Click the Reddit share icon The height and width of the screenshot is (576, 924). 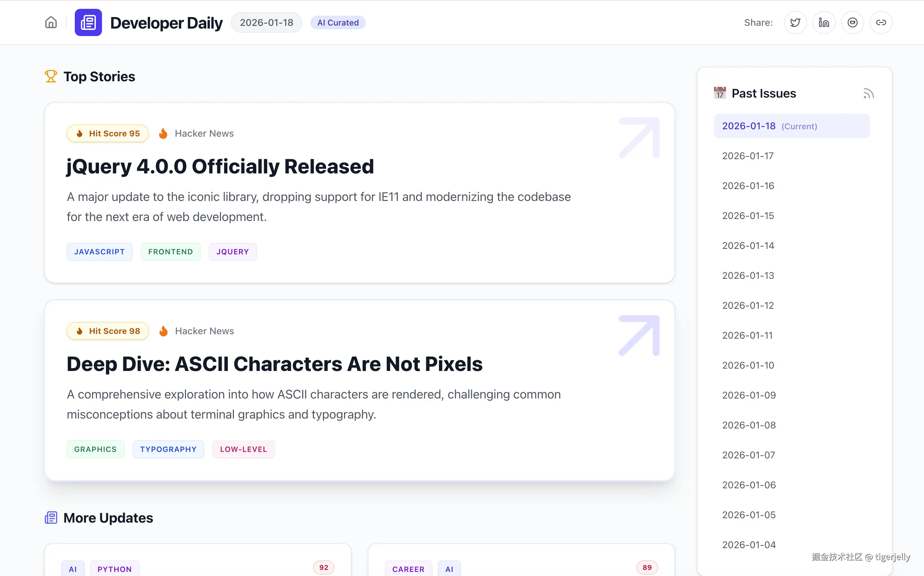pos(852,22)
